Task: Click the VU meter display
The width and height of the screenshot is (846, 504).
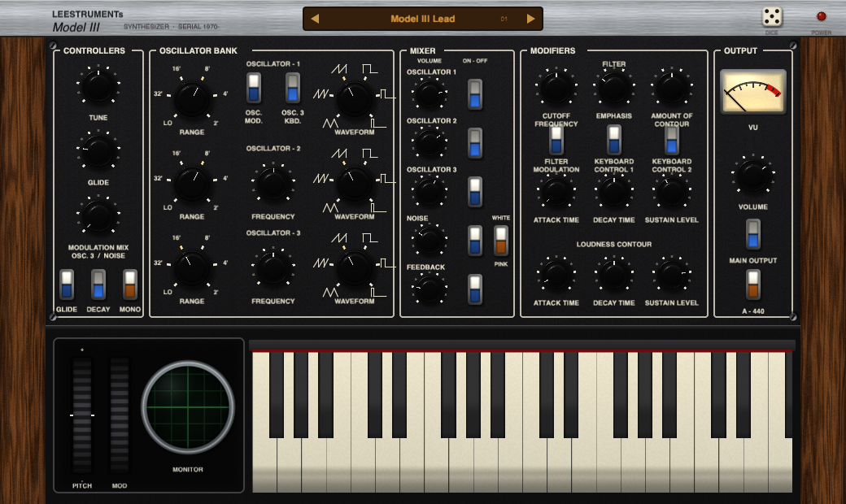Action: click(x=752, y=92)
